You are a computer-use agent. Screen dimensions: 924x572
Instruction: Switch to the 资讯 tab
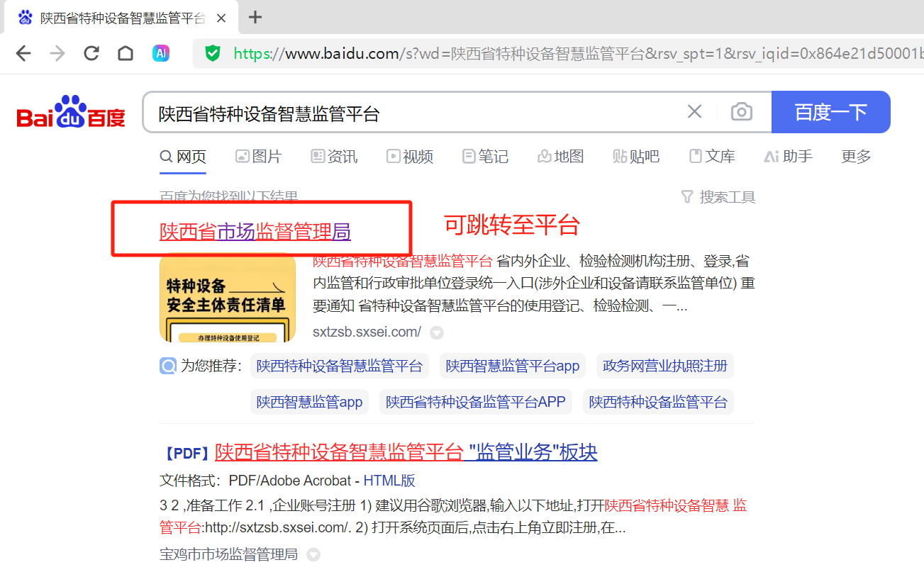[334, 157]
